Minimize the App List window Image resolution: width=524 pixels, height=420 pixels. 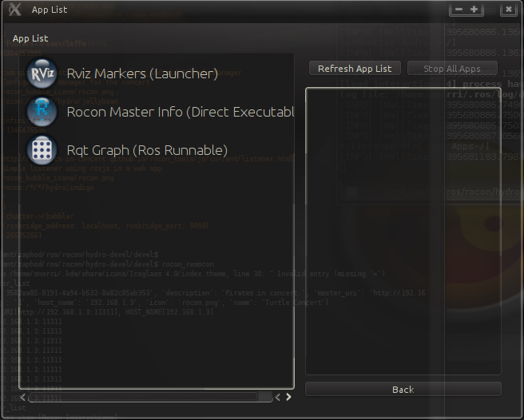pos(458,10)
